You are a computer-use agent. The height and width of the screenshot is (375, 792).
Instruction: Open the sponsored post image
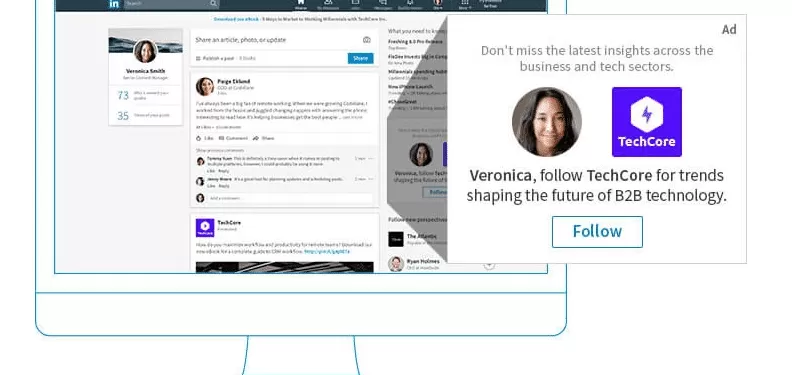pyautogui.click(x=285, y=267)
